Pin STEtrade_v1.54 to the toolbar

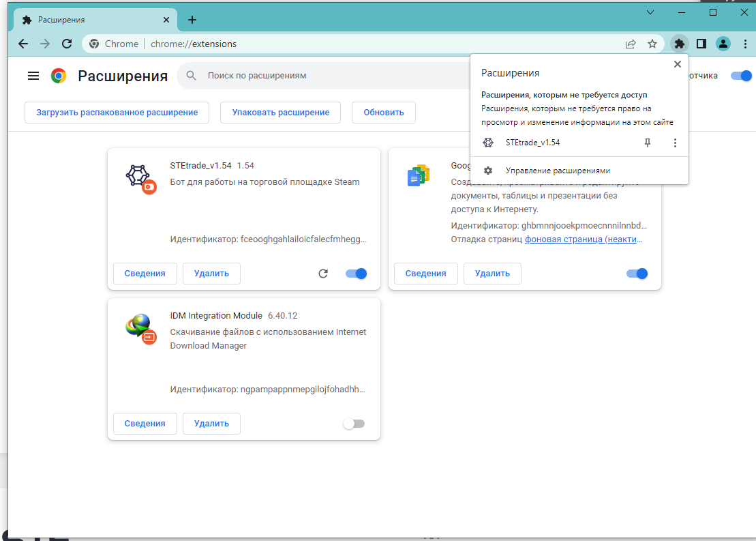[648, 143]
